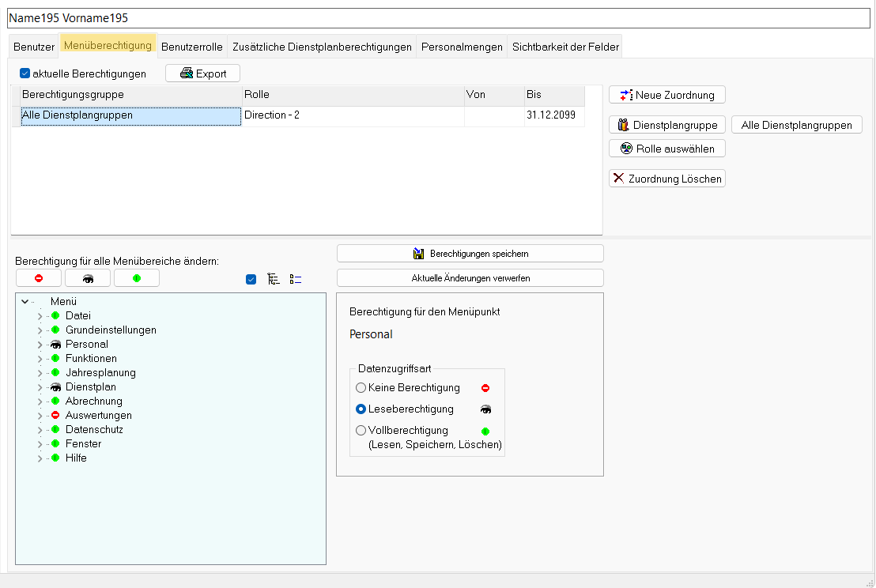Click the green status icon next to Datei
The image size is (876, 588).
(55, 315)
